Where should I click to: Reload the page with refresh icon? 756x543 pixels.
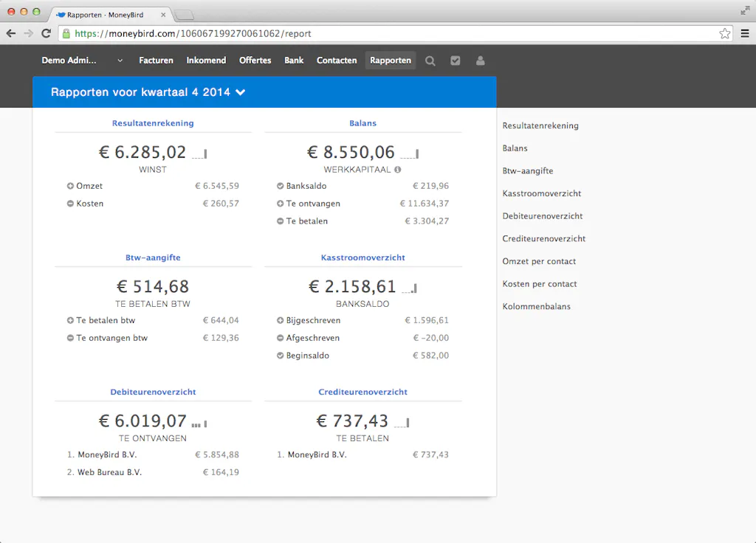(x=46, y=33)
